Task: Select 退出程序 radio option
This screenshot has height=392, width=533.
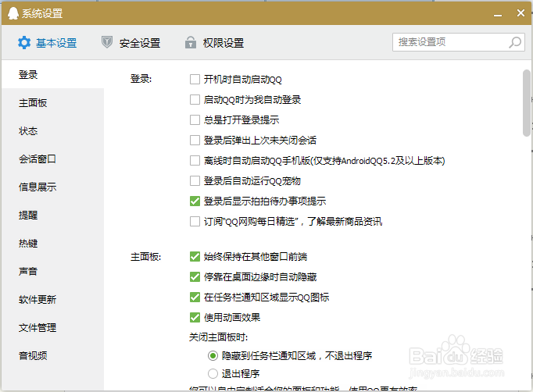Action: pyautogui.click(x=213, y=374)
